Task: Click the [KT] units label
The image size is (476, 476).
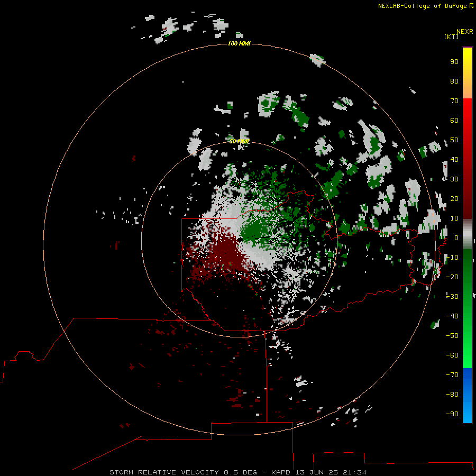Action: (x=452, y=36)
